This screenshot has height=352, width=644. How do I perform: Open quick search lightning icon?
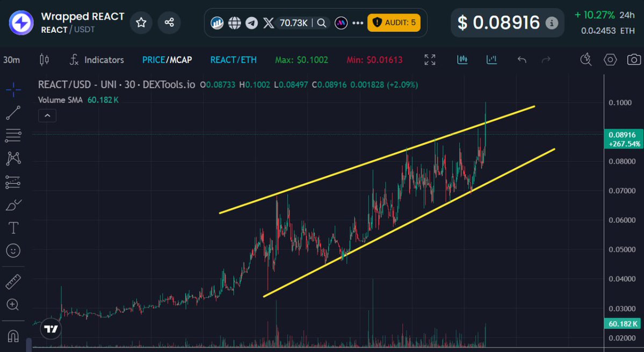click(586, 60)
